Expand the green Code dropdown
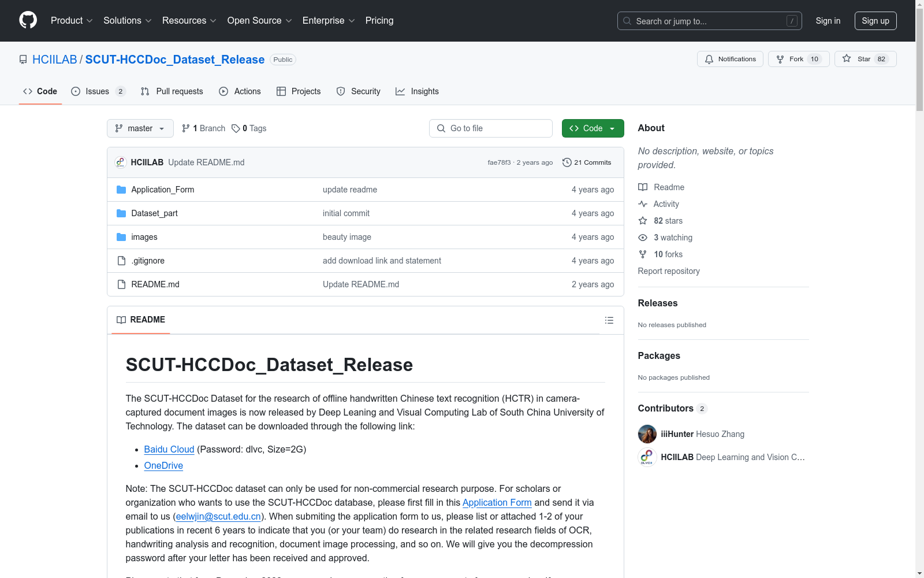This screenshot has width=924, height=578. 593,128
